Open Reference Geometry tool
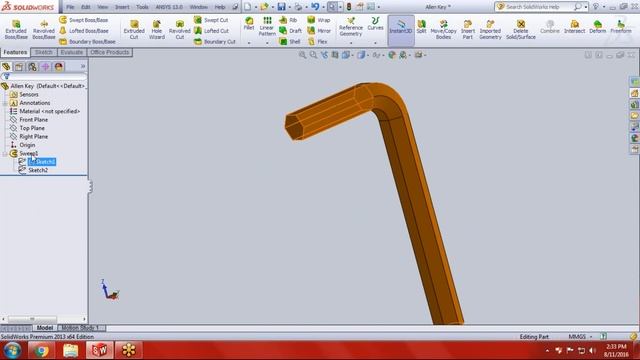 [351, 27]
